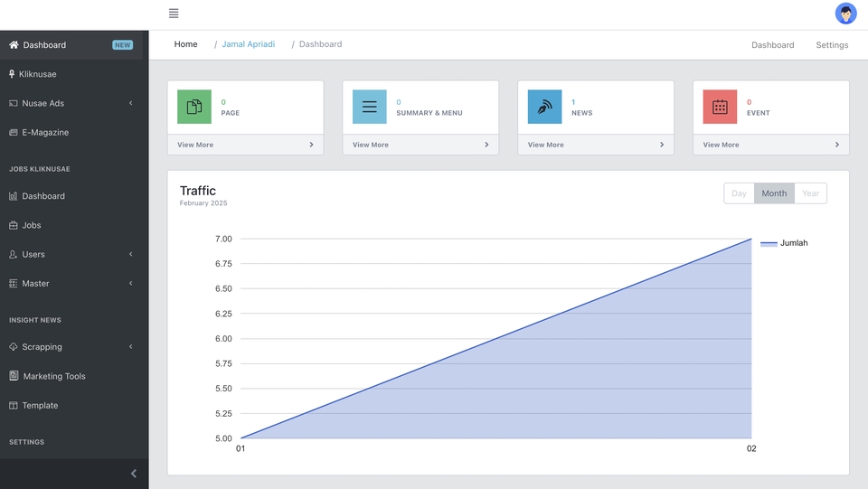The height and width of the screenshot is (489, 868).
Task: Click the Jobs Kliknusae Dashboard chart icon
Action: point(14,196)
